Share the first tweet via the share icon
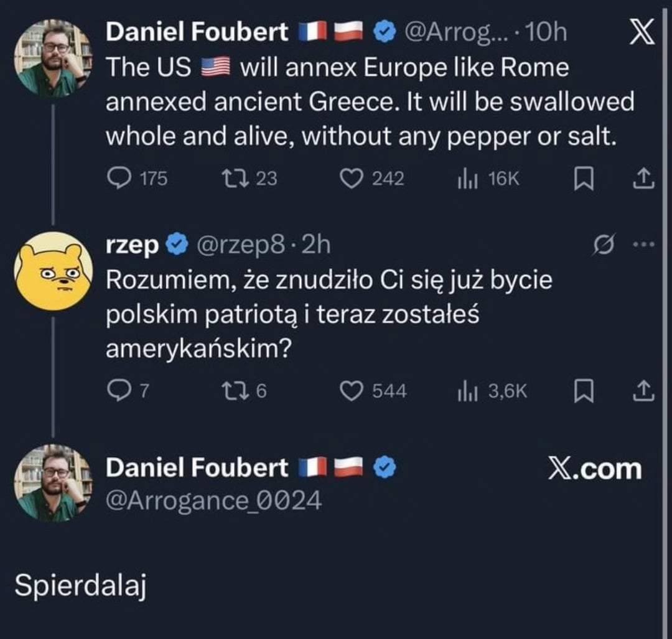Viewport: 672px width, 639px height. pyautogui.click(x=644, y=179)
